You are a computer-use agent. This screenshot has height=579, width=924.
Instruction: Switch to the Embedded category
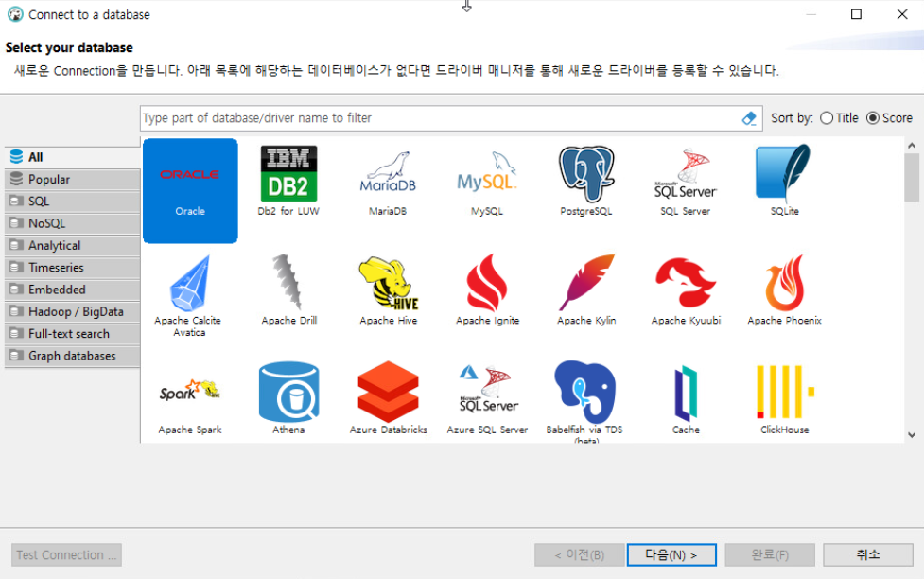point(73,289)
